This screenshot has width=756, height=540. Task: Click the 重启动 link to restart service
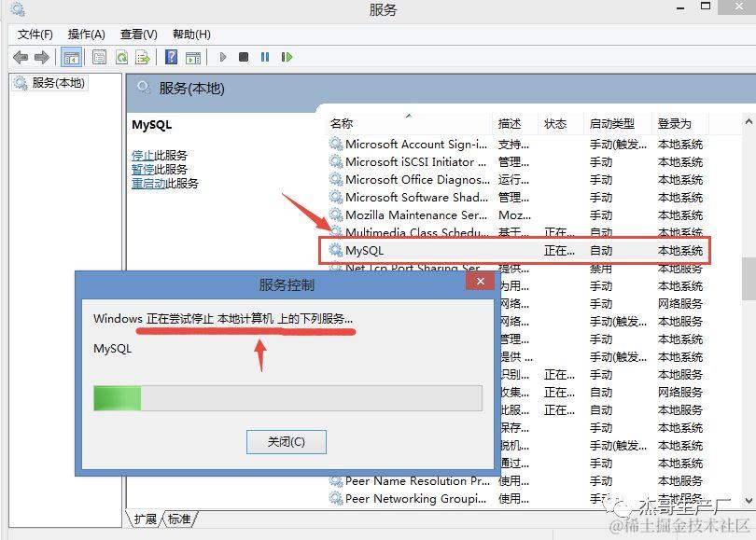[148, 183]
